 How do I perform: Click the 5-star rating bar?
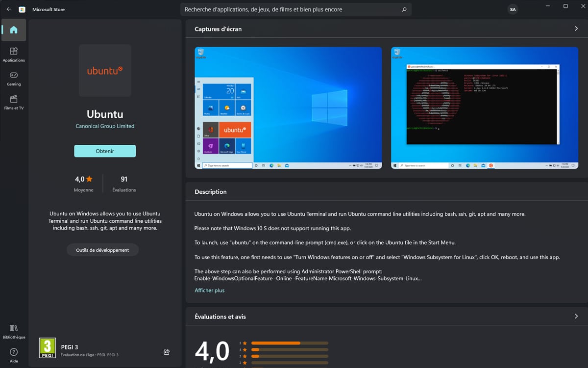point(289,343)
